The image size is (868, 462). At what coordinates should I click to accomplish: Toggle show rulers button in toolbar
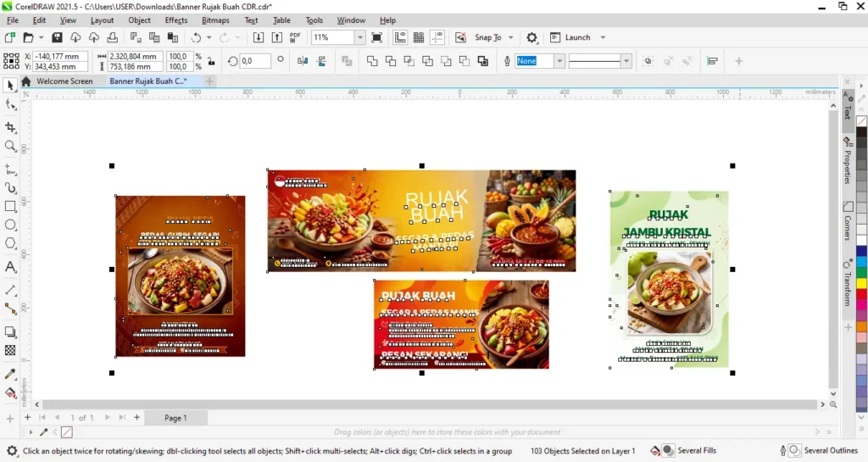tap(400, 37)
